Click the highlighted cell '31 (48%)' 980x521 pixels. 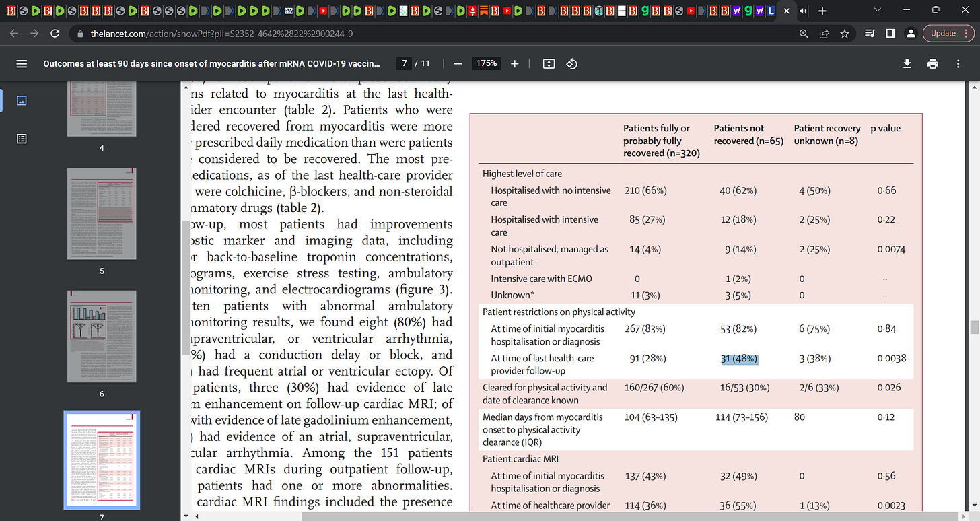click(x=739, y=359)
